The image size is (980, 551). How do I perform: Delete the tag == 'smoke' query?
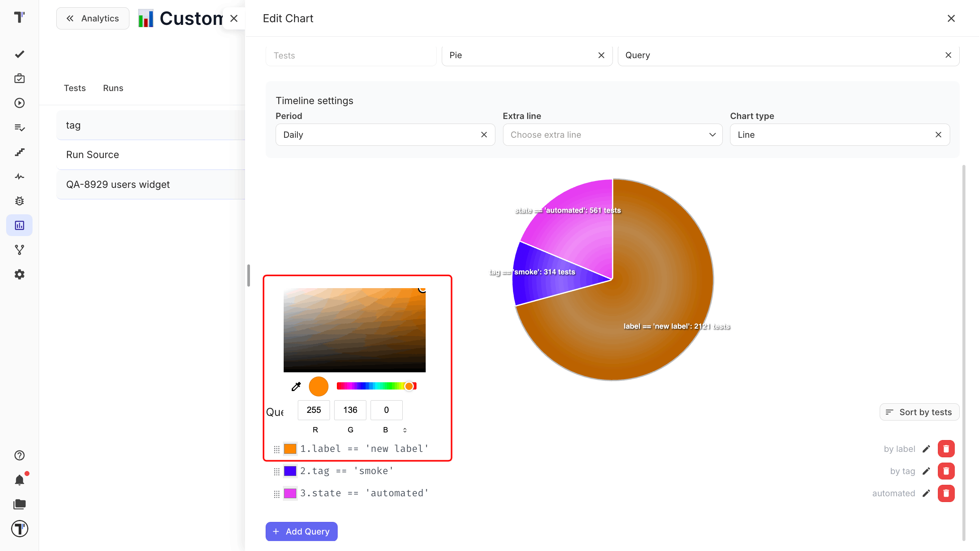click(x=946, y=471)
